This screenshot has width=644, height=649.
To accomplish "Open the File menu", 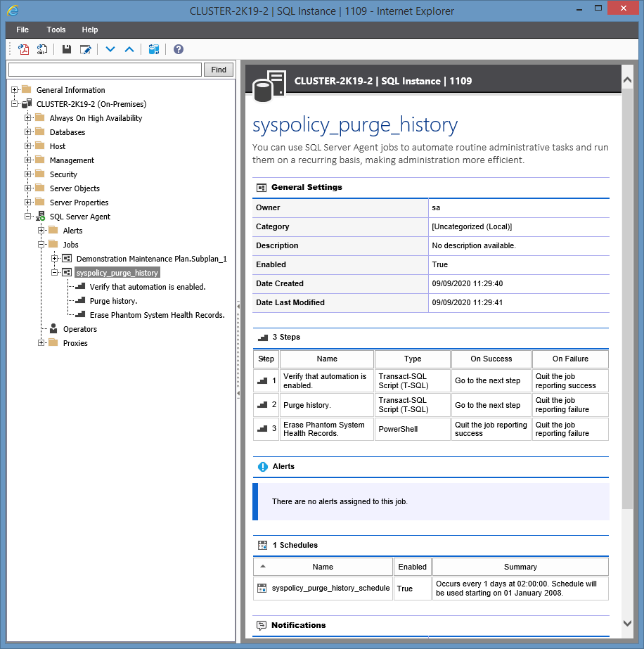I will [x=22, y=30].
